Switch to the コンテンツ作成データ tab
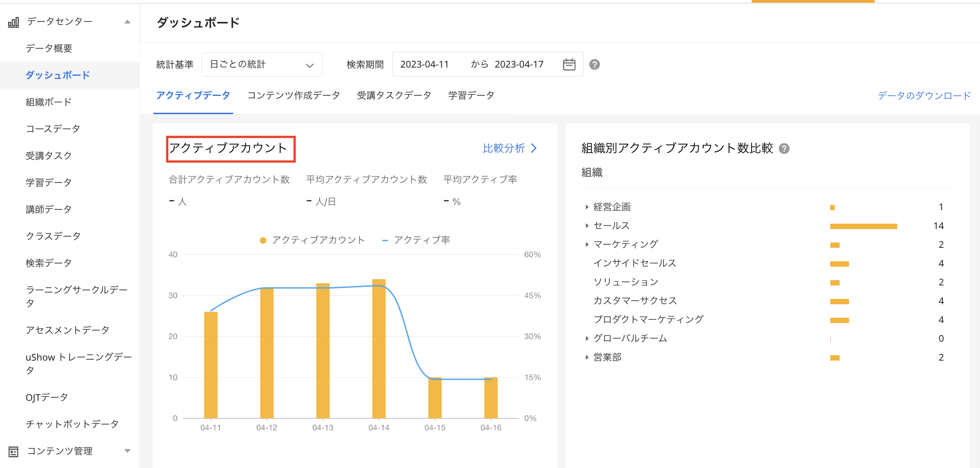Viewport: 980px width, 468px height. tap(293, 95)
